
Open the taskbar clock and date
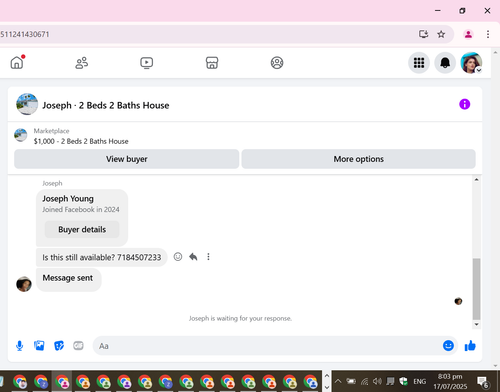pyautogui.click(x=450, y=381)
